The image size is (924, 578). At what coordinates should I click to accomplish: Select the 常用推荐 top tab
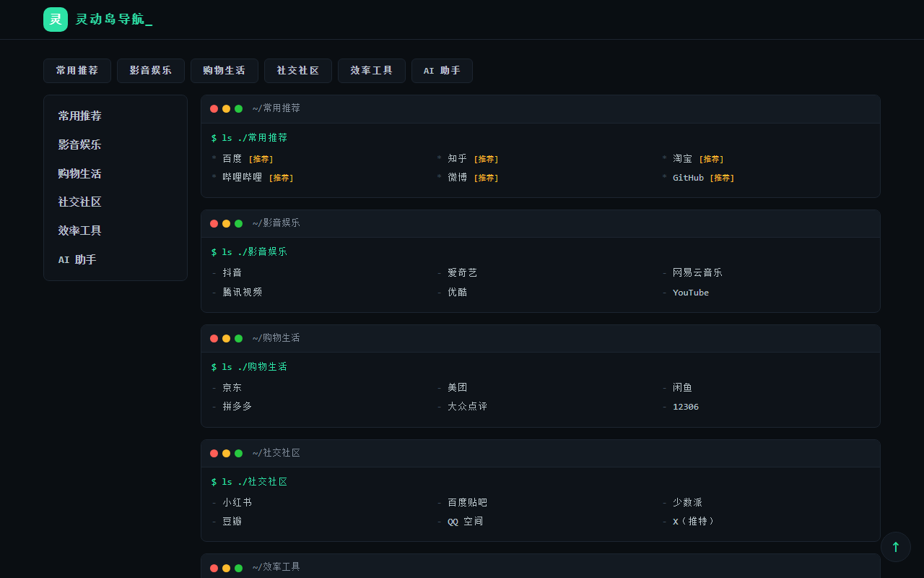(x=77, y=71)
